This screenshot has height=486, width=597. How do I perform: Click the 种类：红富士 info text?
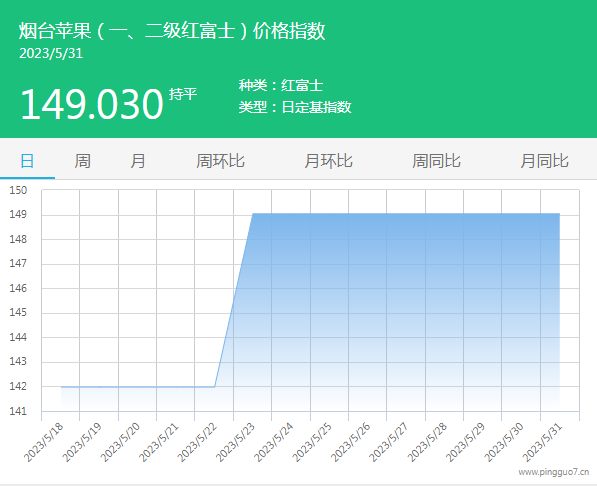tap(281, 85)
